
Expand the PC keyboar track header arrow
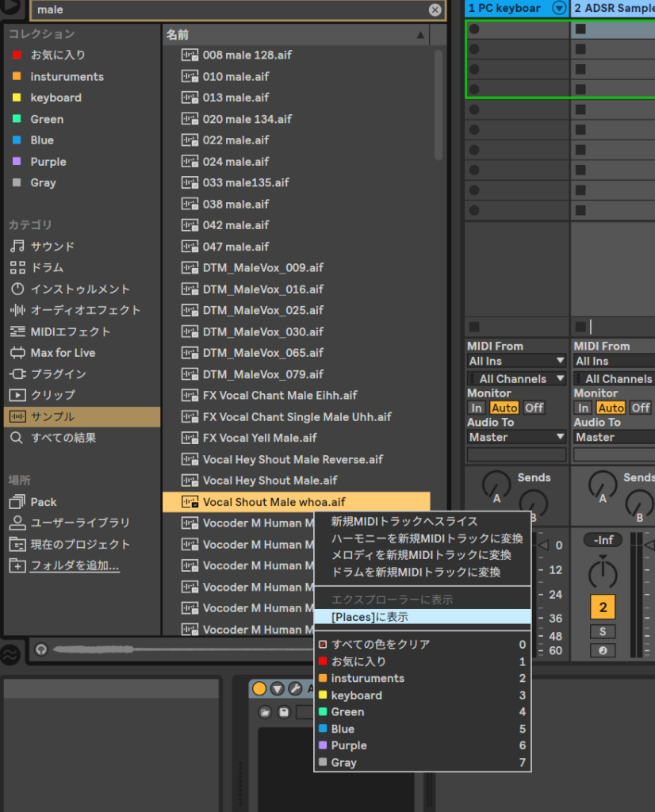tap(560, 8)
